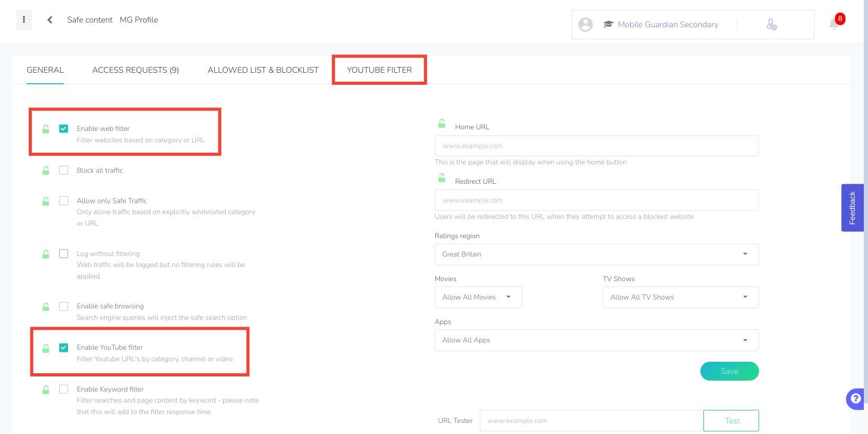
Task: Open the Allow All TV Shows dropdown
Action: click(680, 297)
